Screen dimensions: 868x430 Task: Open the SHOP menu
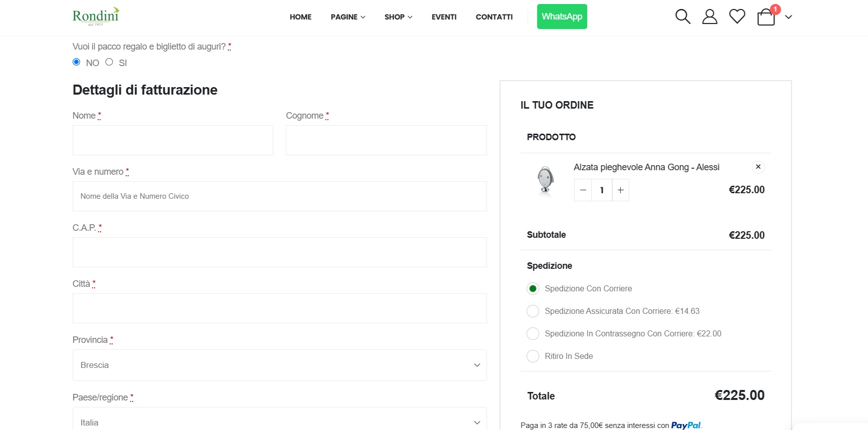coord(398,17)
